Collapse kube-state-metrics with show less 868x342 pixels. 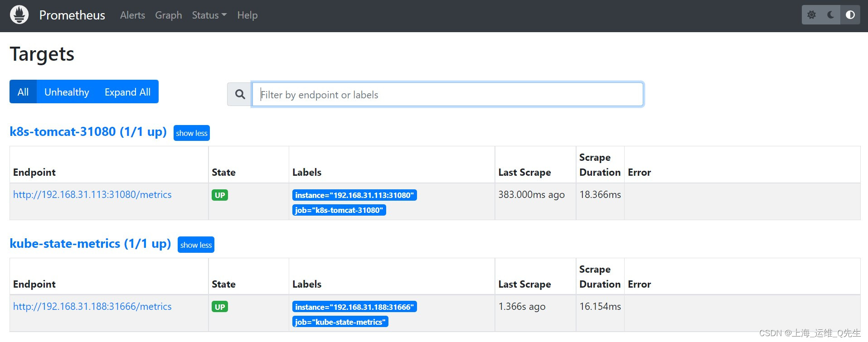[x=196, y=245]
